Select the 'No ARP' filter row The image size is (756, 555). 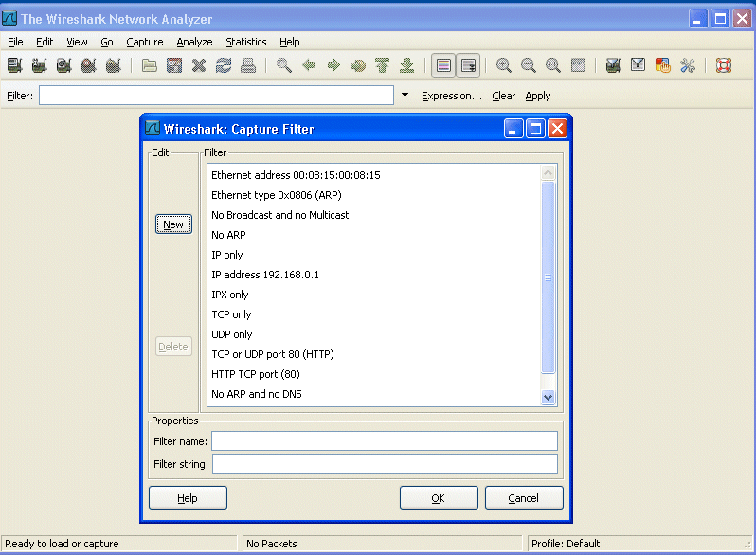pyautogui.click(x=373, y=235)
